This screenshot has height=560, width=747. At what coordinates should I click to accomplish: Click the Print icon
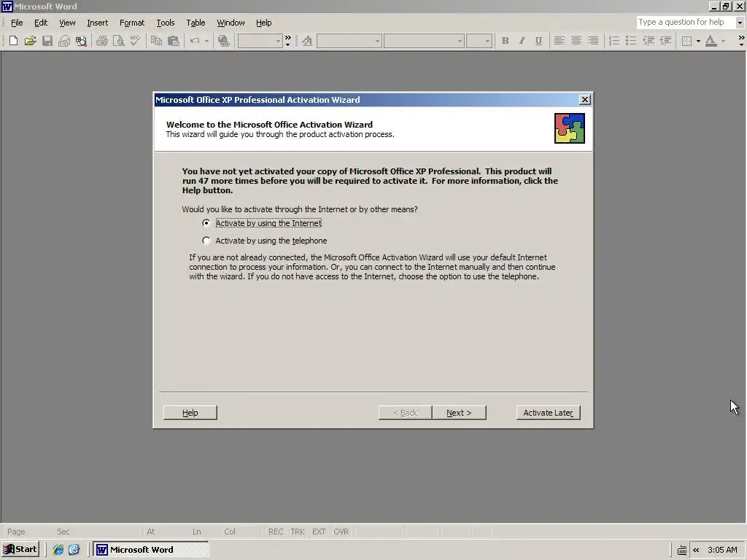(x=101, y=41)
